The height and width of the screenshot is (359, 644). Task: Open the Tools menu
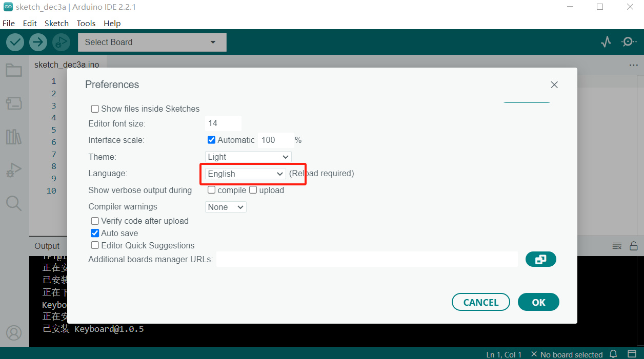click(x=86, y=23)
